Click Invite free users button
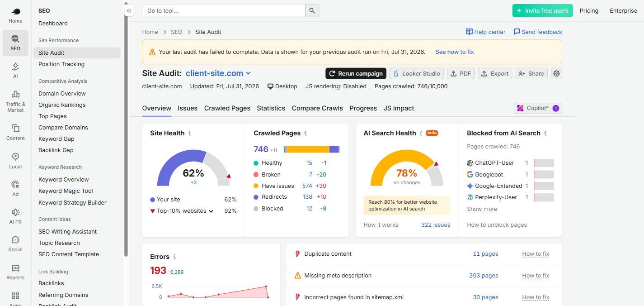The height and width of the screenshot is (306, 644). (x=542, y=10)
